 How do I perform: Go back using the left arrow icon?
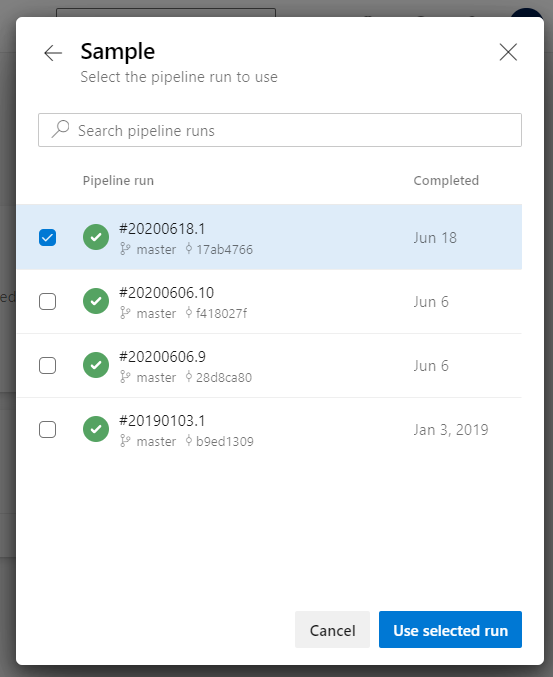pyautogui.click(x=53, y=53)
